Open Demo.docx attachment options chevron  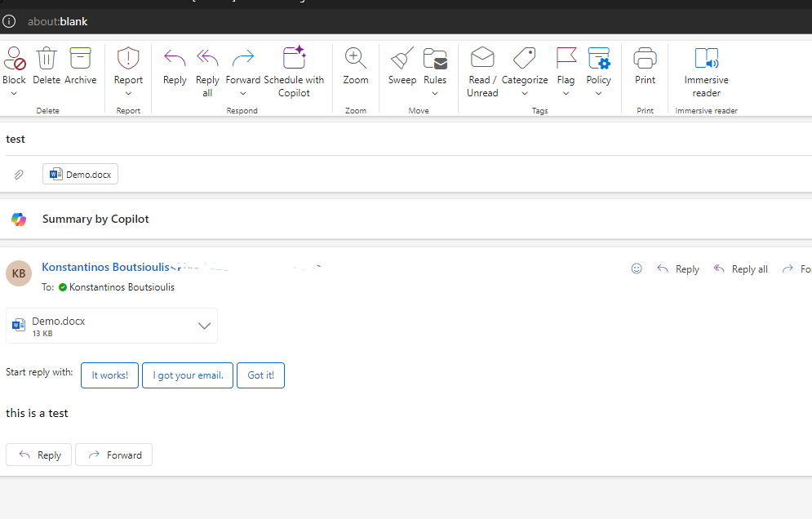tap(205, 326)
